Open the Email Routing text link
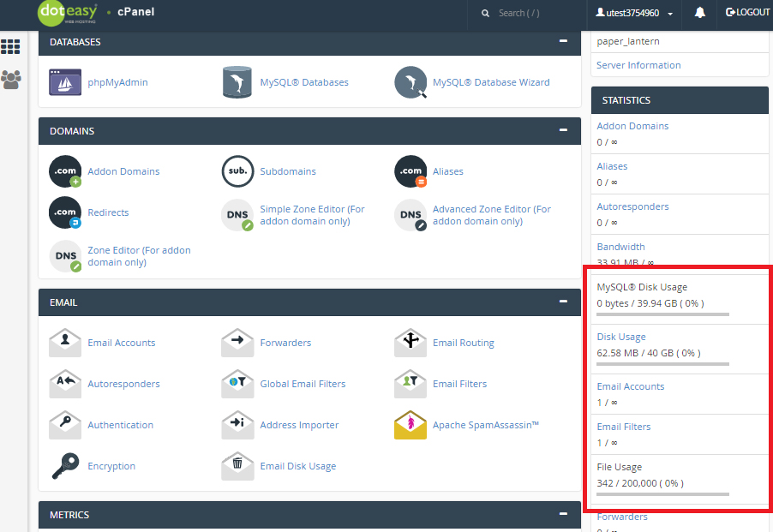Viewport: 773px width, 532px height. tap(464, 343)
